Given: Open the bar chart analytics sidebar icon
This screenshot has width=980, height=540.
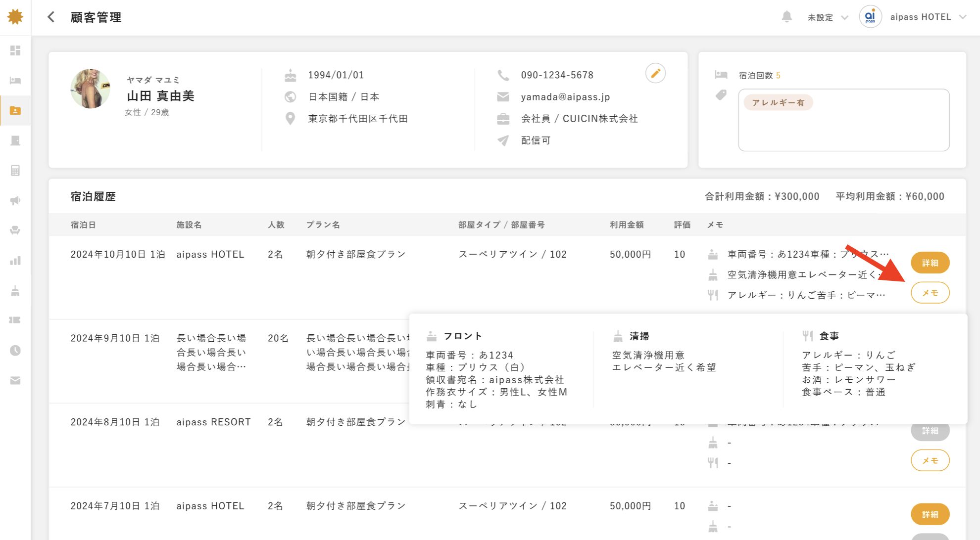Looking at the screenshot, I should [15, 261].
